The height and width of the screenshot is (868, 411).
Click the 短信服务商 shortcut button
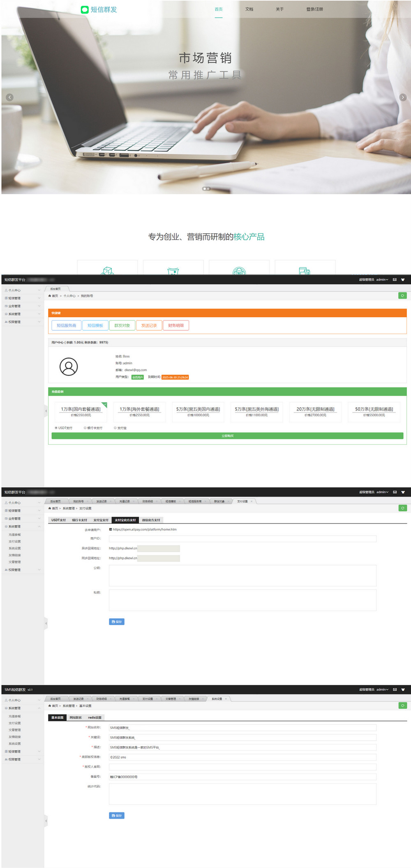coord(66,325)
